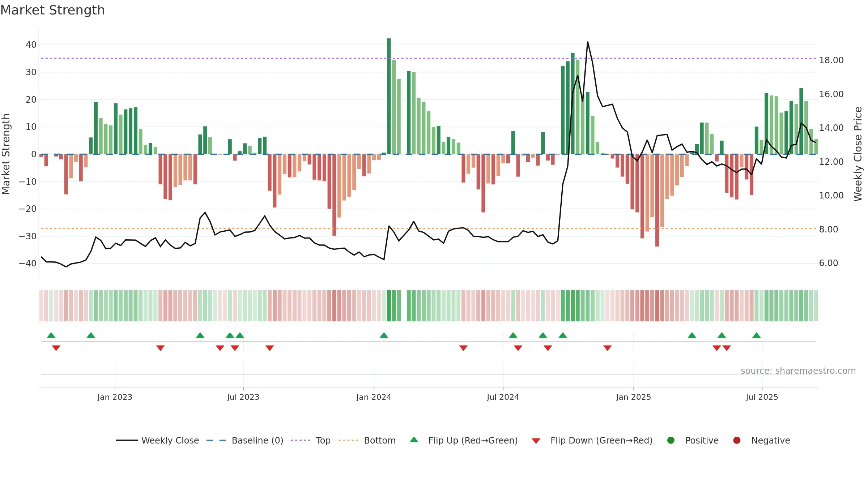Toggle the Baseline (0) legend entry
This screenshot has width=868, height=488.
click(244, 440)
